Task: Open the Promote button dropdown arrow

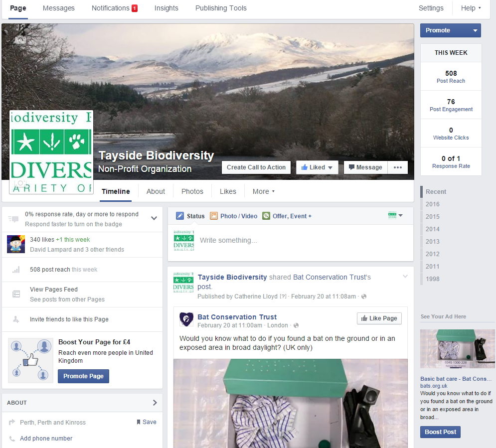Action: 475,30
